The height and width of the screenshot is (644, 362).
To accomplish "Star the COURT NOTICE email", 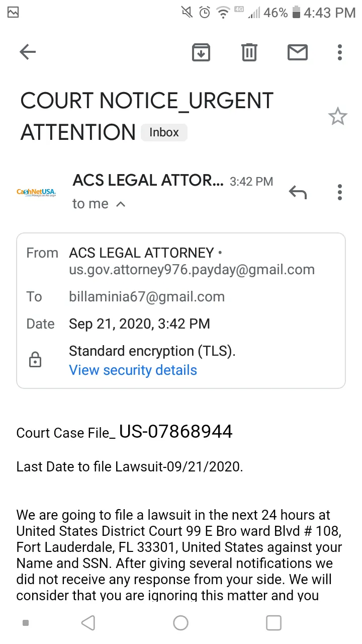I will pyautogui.click(x=337, y=117).
